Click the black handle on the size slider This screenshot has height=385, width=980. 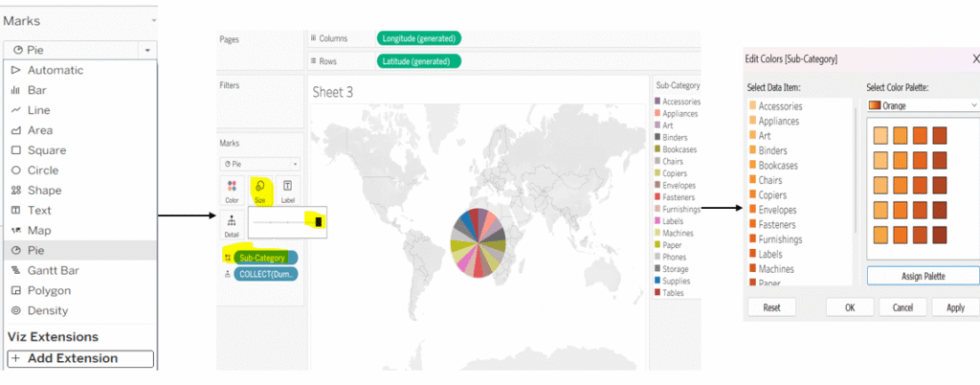[x=318, y=222]
